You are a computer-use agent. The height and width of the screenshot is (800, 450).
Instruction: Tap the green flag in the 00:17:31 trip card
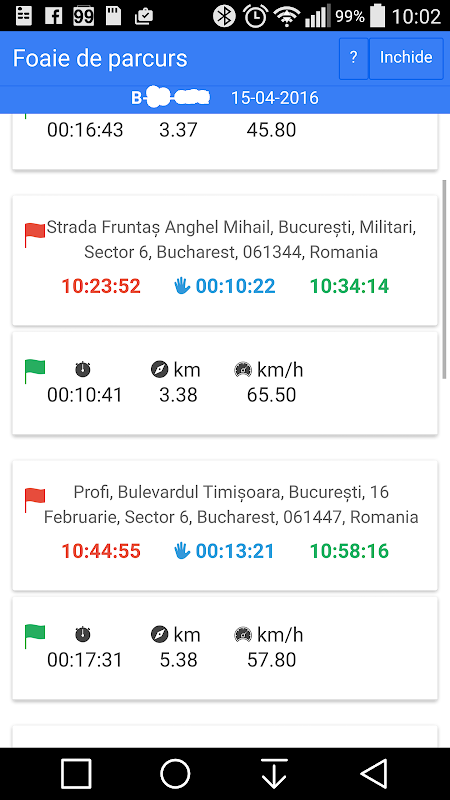pos(35,637)
